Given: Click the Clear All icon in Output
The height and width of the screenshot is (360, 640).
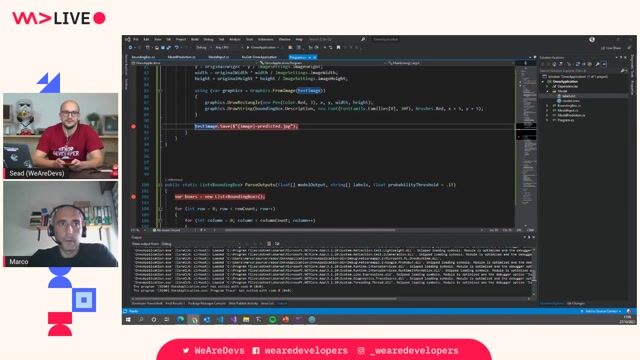Looking at the screenshot, I should (x=269, y=244).
